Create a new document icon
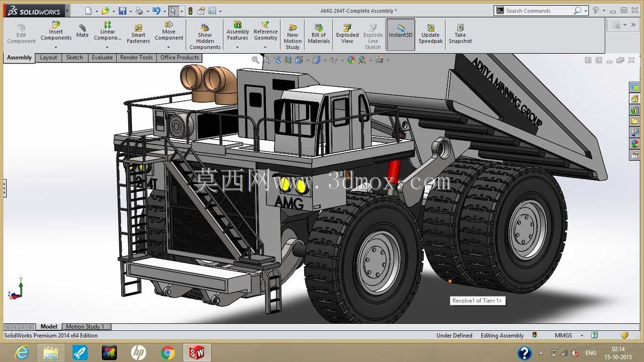Screen dimensions: 644x362 (89, 11)
